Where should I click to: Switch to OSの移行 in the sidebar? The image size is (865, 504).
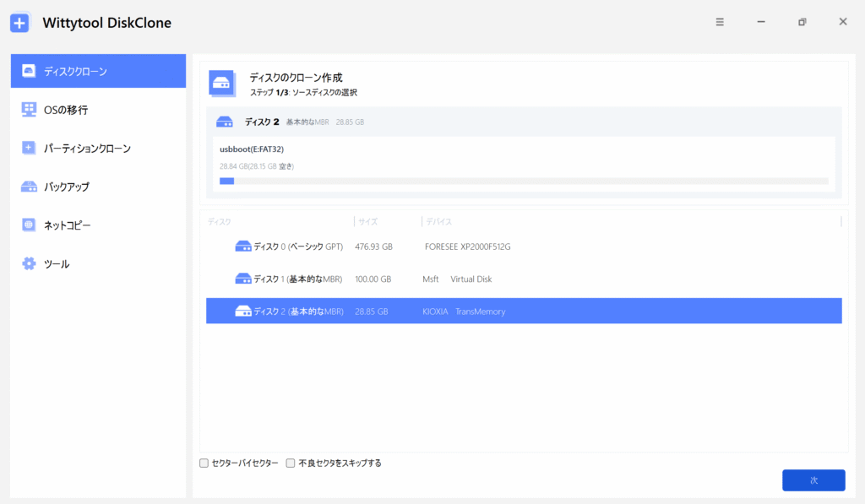98,109
